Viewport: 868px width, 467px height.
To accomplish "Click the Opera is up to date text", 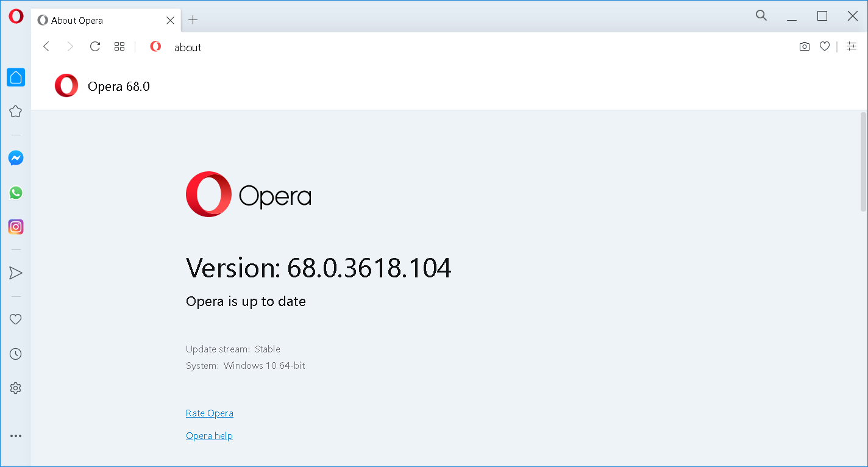I will 246,301.
